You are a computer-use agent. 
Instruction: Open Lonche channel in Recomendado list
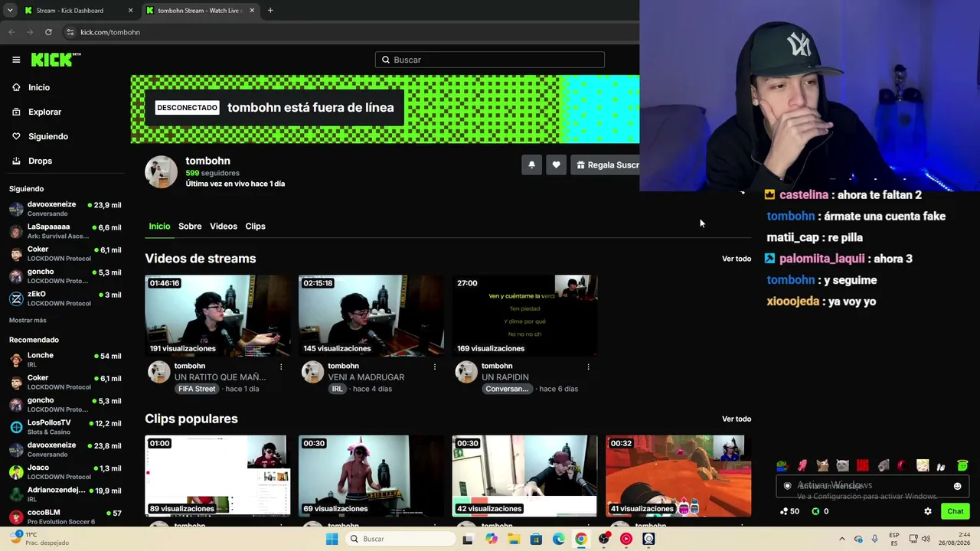(65, 360)
